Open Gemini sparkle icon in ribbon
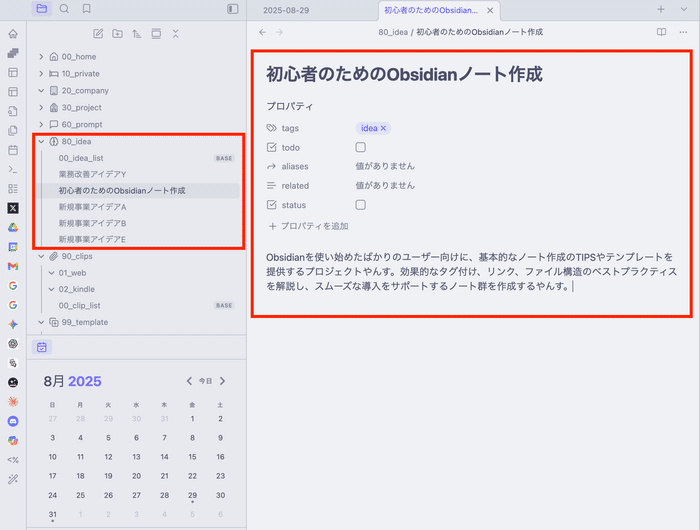700x530 pixels. point(13,324)
